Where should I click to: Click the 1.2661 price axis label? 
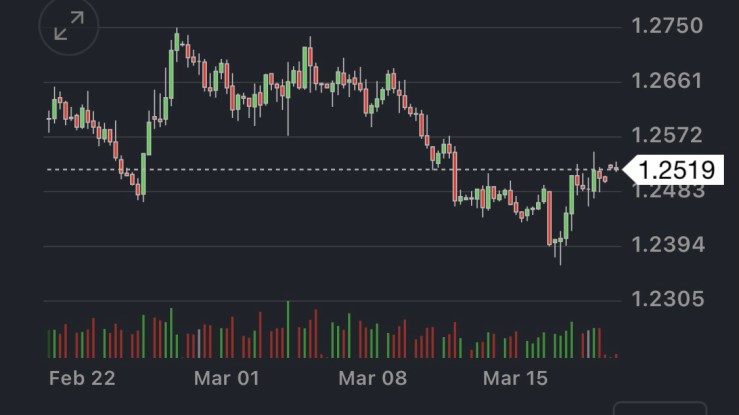point(667,81)
